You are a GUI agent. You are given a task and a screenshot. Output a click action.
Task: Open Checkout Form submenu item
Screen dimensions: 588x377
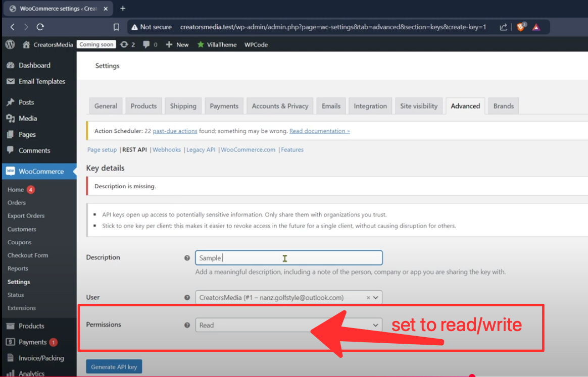click(x=28, y=255)
